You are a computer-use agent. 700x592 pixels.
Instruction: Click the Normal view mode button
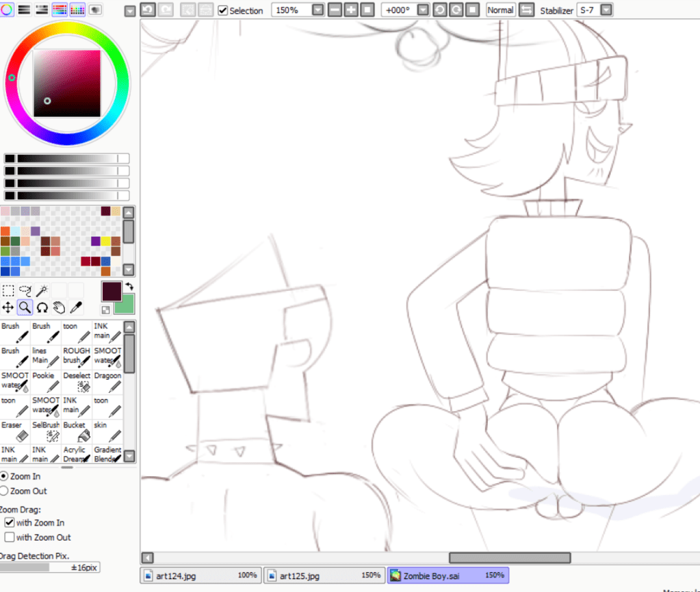pos(500,10)
